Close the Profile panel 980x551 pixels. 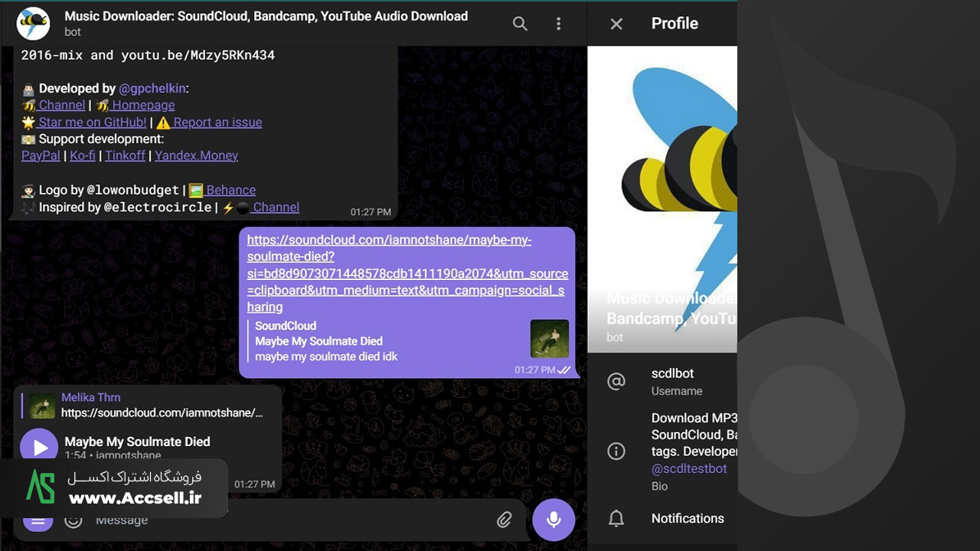point(616,24)
